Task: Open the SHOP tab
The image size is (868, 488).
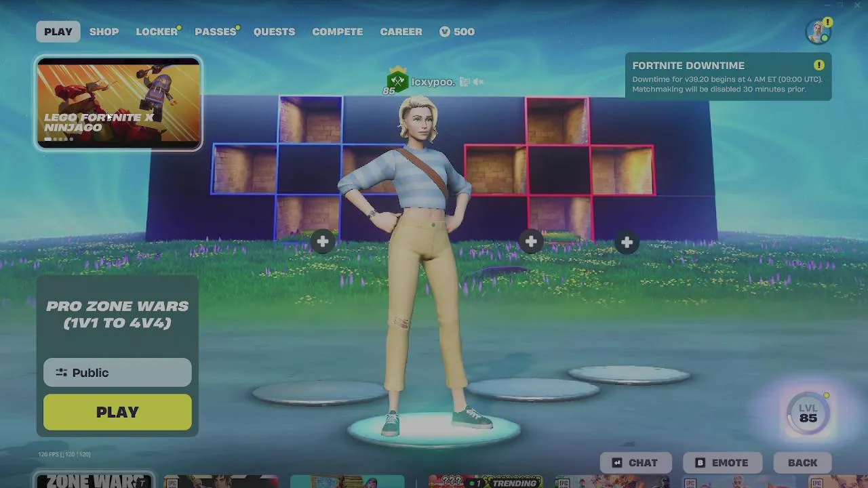Action: tap(104, 32)
